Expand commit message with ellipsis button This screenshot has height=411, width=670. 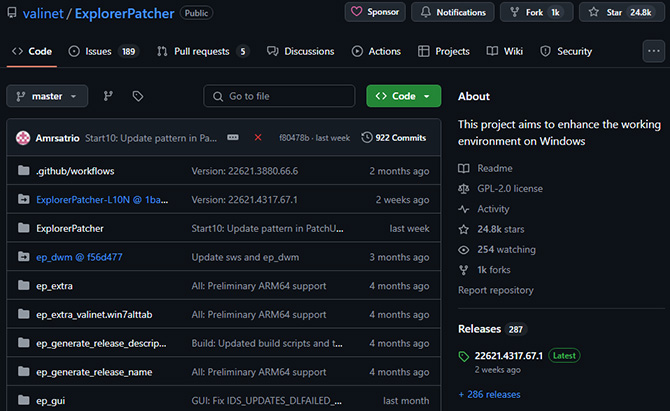coord(233,138)
